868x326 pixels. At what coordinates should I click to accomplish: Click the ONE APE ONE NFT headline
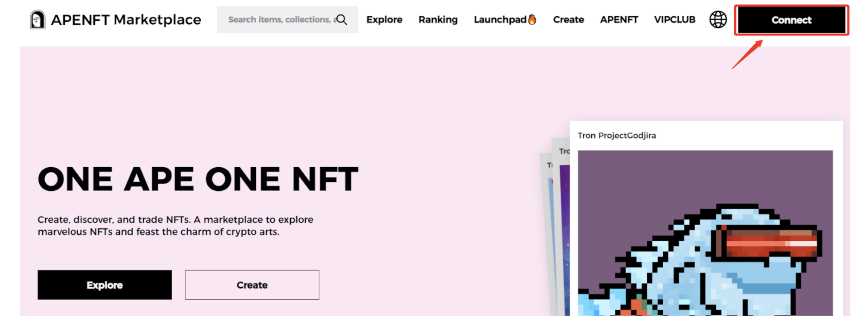198,179
